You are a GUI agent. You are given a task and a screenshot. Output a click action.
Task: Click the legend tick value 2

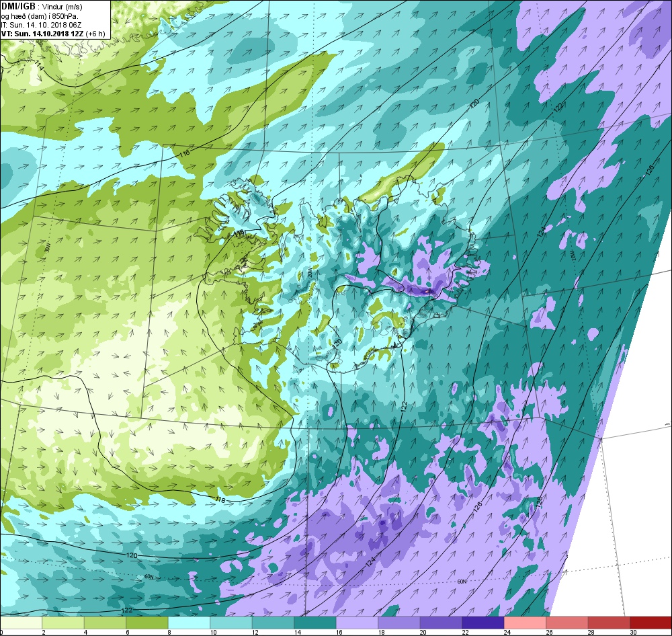coord(43,632)
